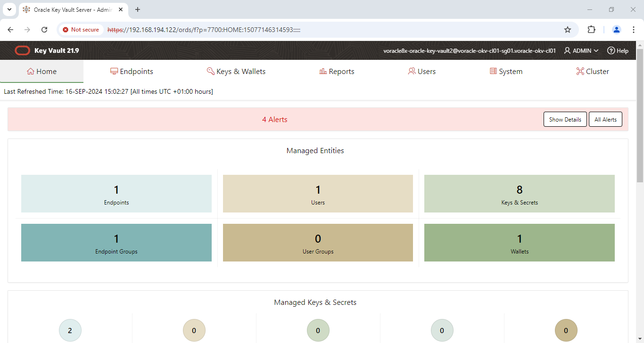Open the Keys & Secrets count tile

coord(520,194)
